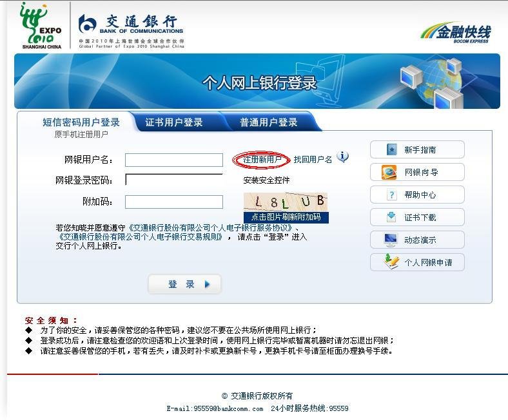
Task: Click the Expo 2010 Shanghai logo
Action: (x=41, y=26)
